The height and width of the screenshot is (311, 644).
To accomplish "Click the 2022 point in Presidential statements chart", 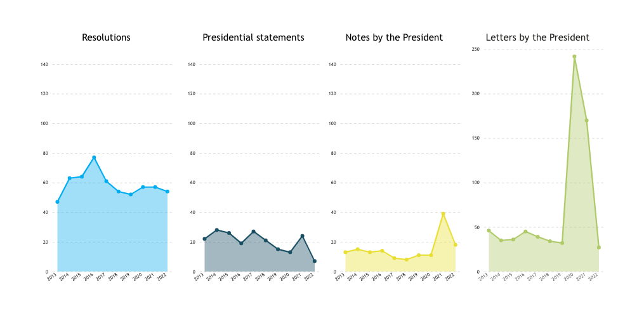I will tap(315, 261).
